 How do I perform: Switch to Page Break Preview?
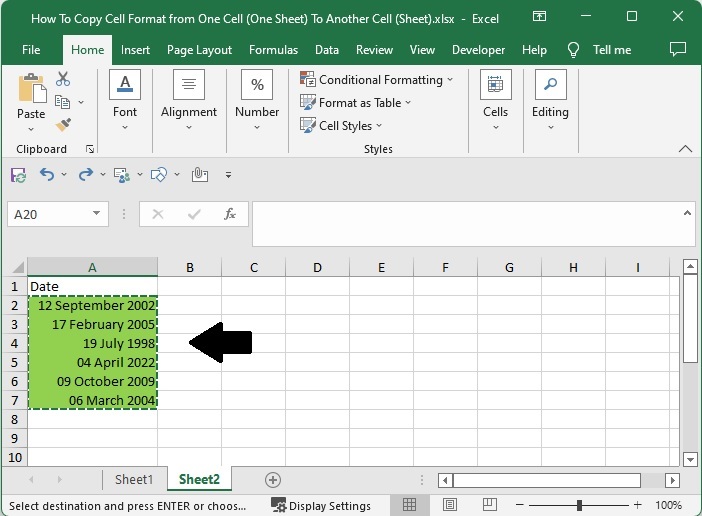coord(490,505)
